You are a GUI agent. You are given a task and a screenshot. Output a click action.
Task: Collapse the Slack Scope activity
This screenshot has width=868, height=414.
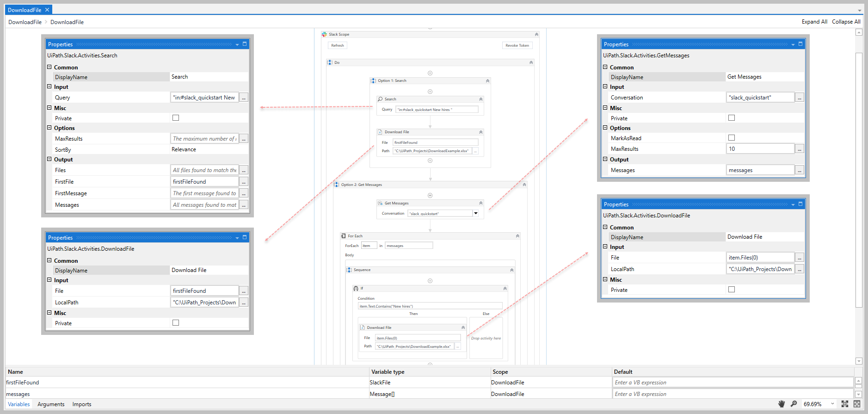click(x=536, y=34)
